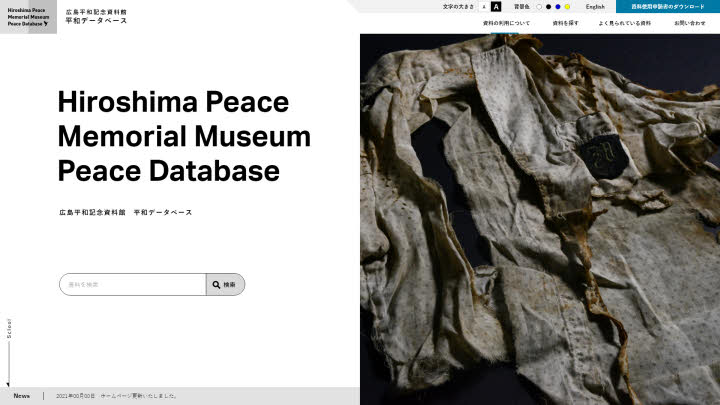Screen dimensions: 720x405
Task: Open the お問い合わせ menu item
Action: point(690,23)
